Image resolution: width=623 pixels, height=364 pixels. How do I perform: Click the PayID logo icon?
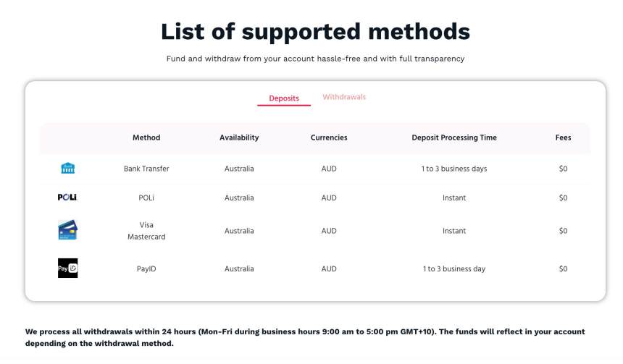67,268
